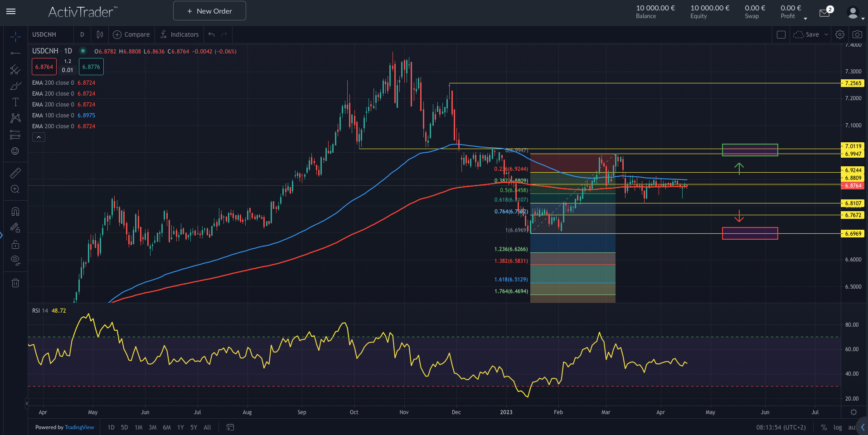Select the text annotation tool

click(x=15, y=102)
